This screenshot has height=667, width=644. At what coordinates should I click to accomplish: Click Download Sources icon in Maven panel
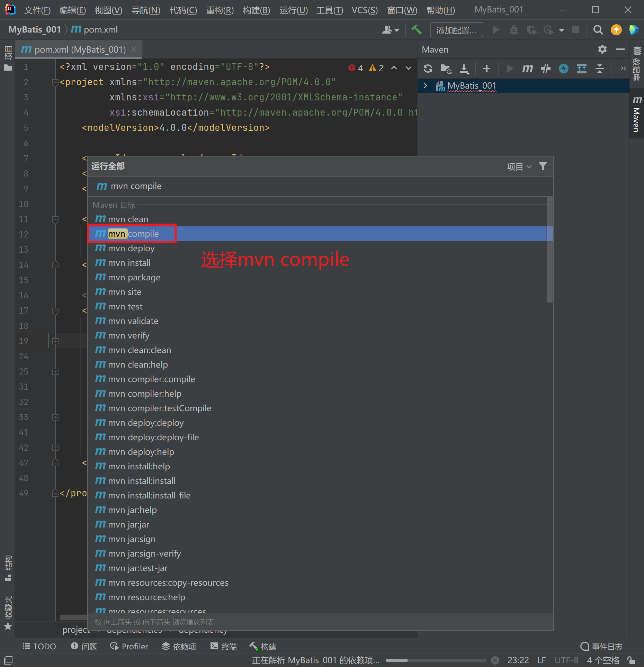[x=465, y=69]
